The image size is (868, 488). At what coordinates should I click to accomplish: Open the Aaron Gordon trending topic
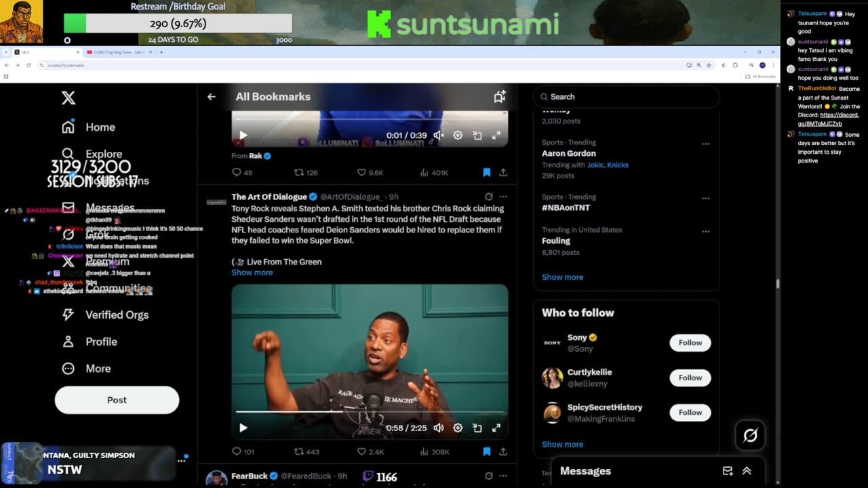568,153
